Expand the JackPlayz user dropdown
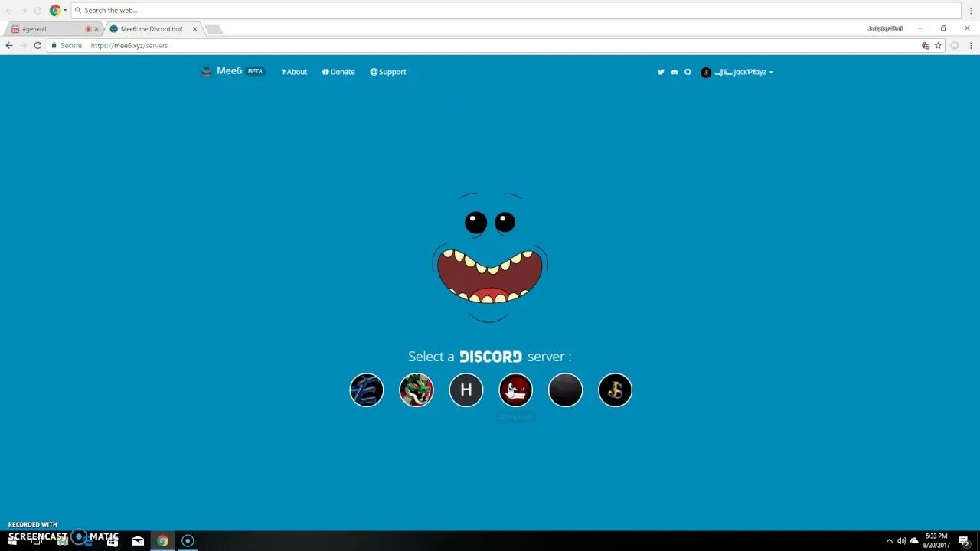The height and width of the screenshot is (551, 980). [771, 72]
